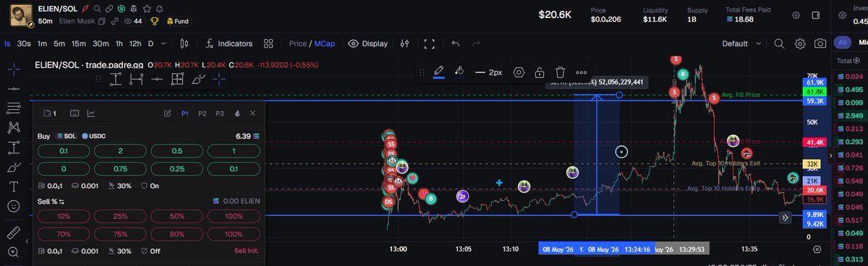Switch to trade preset P3
Screen dimensions: 868x266
click(x=219, y=113)
